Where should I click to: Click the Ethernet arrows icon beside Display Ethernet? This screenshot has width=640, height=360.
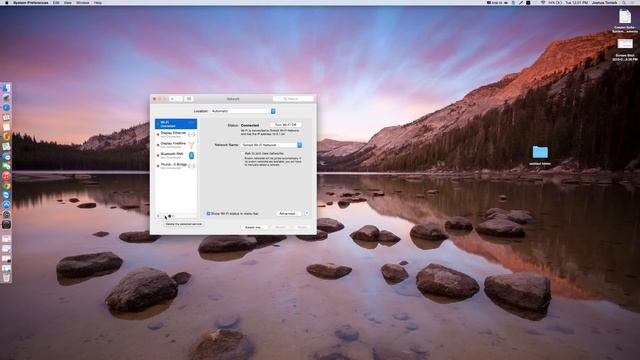pyautogui.click(x=191, y=134)
